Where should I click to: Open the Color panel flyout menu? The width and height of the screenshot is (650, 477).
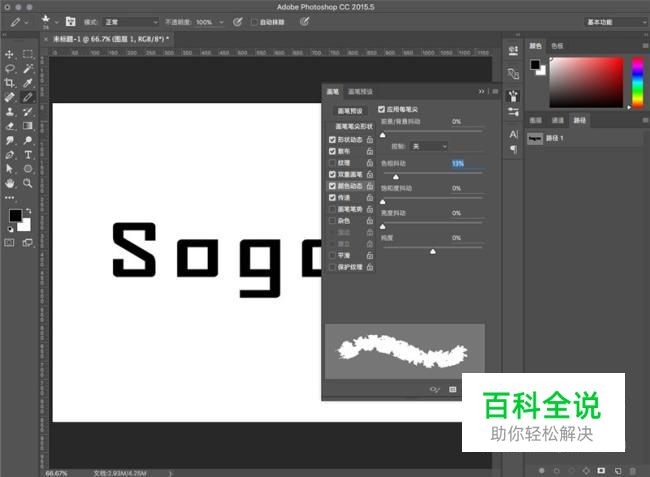645,46
